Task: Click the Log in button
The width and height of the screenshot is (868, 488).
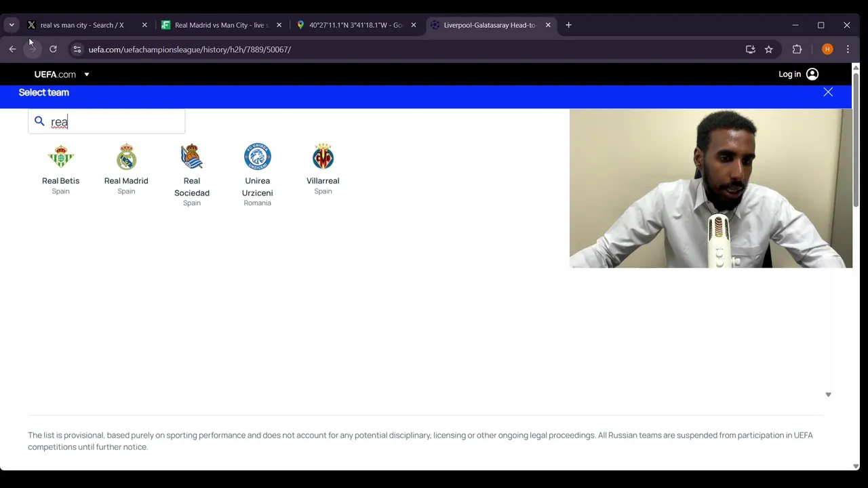Action: [789, 75]
